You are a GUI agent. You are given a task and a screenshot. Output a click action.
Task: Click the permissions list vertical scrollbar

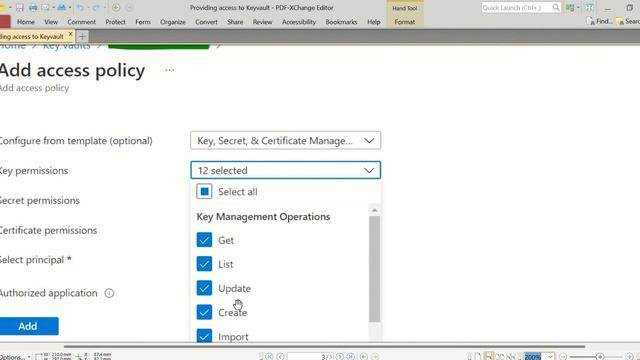click(374, 269)
